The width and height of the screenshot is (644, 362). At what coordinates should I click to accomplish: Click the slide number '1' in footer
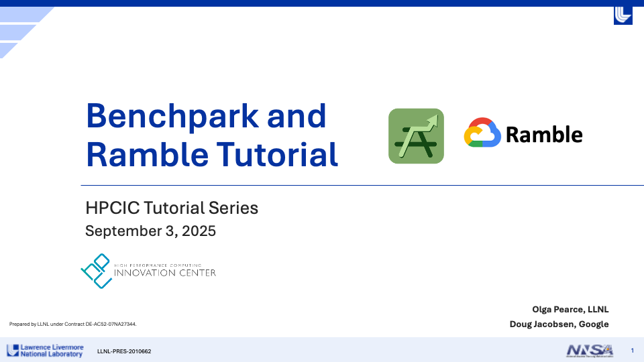pos(632,351)
